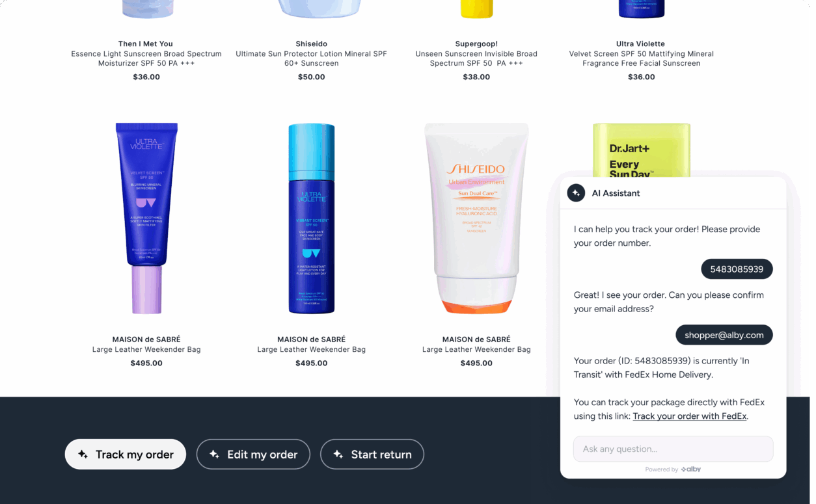816x504 pixels.
Task: Click the AI Assistant sparkle icon
Action: point(576,193)
